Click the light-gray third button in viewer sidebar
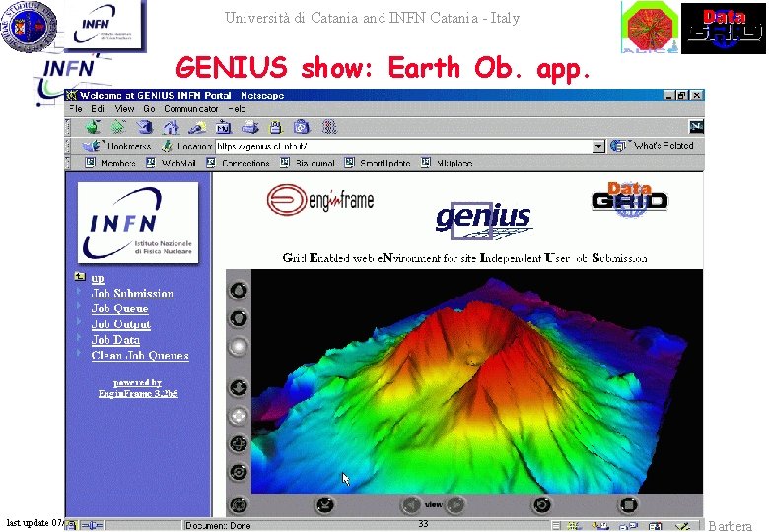 [239, 347]
